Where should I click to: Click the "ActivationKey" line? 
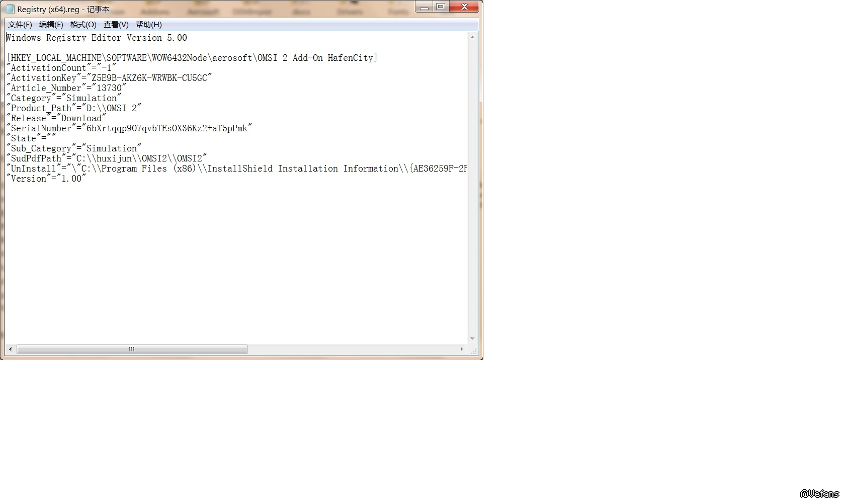pyautogui.click(x=109, y=78)
